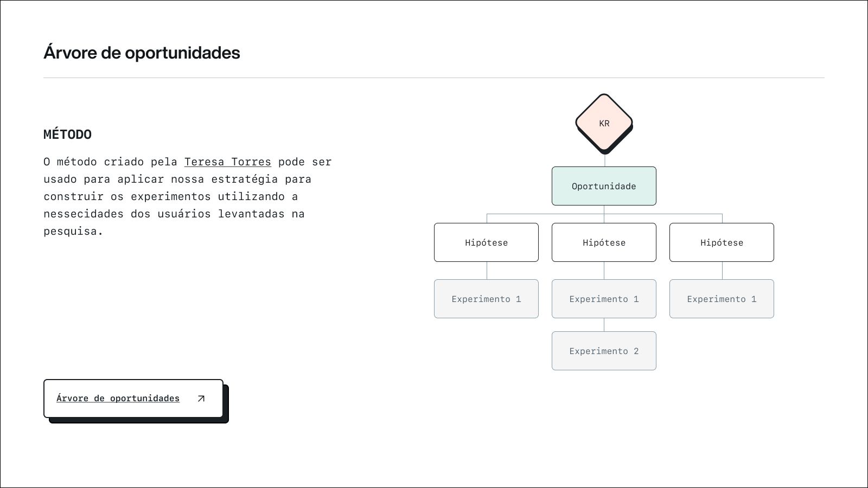Select the Experimento 2 box
Screen dimensions: 868x488
click(604, 351)
